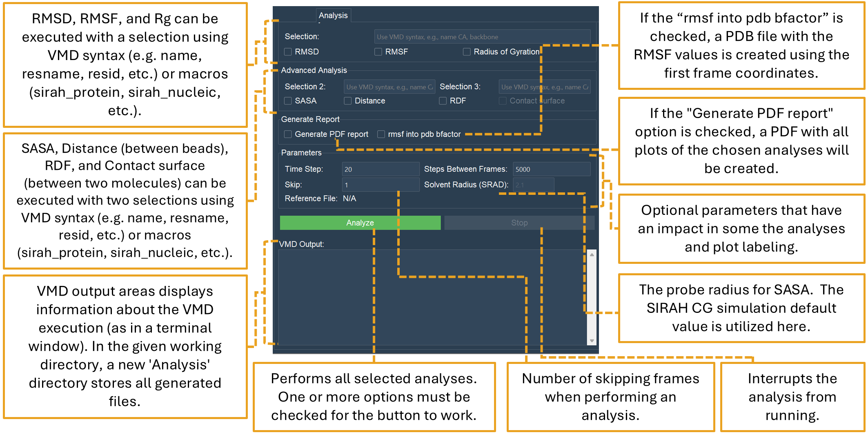Click the Selection 2 input field
Viewport: 868px width, 435px height.
pos(389,87)
